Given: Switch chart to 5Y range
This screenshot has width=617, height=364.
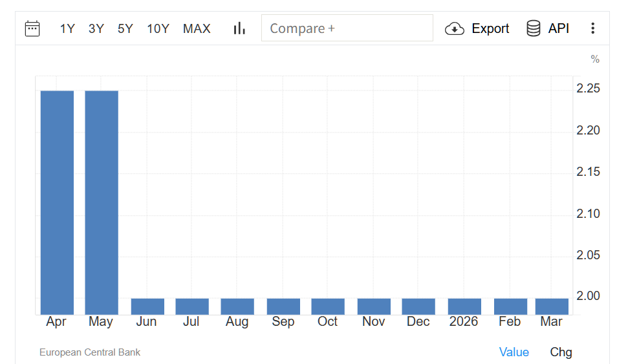Looking at the screenshot, I should 125,28.
